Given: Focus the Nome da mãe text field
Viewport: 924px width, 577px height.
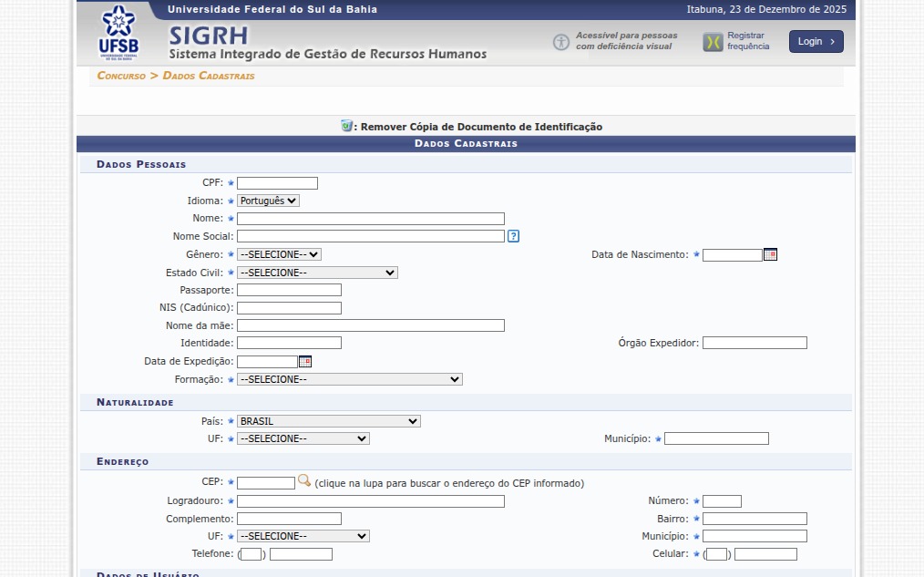Looking at the screenshot, I should tap(370, 325).
